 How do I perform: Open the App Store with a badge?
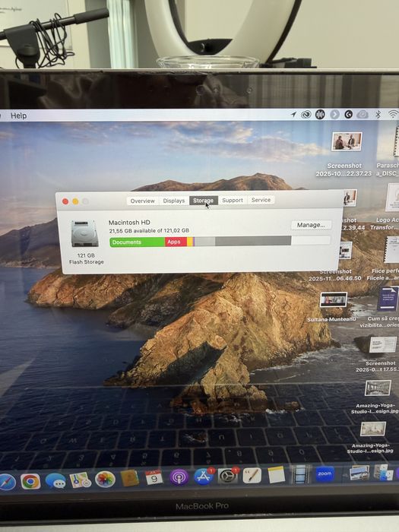(x=204, y=477)
